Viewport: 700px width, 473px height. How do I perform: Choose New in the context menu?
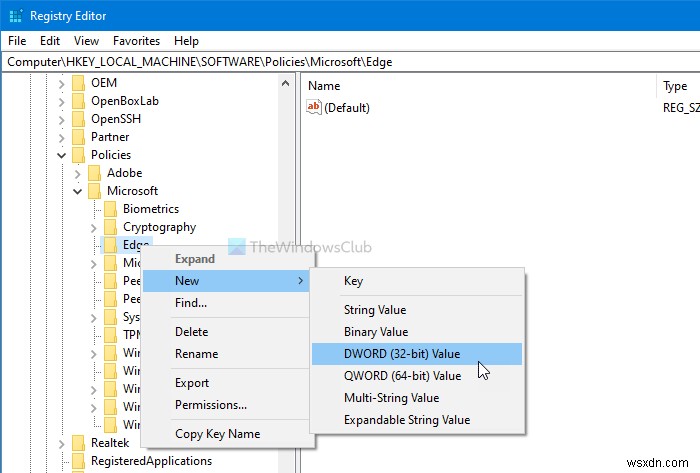(226, 281)
